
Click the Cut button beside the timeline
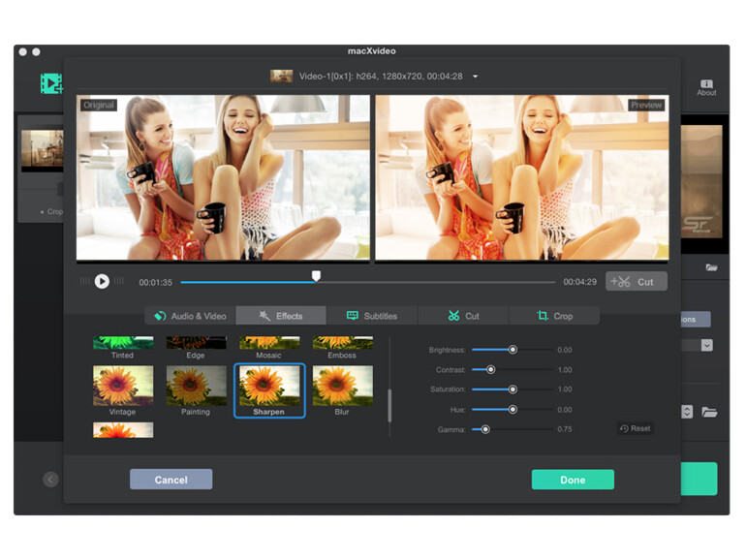(637, 281)
